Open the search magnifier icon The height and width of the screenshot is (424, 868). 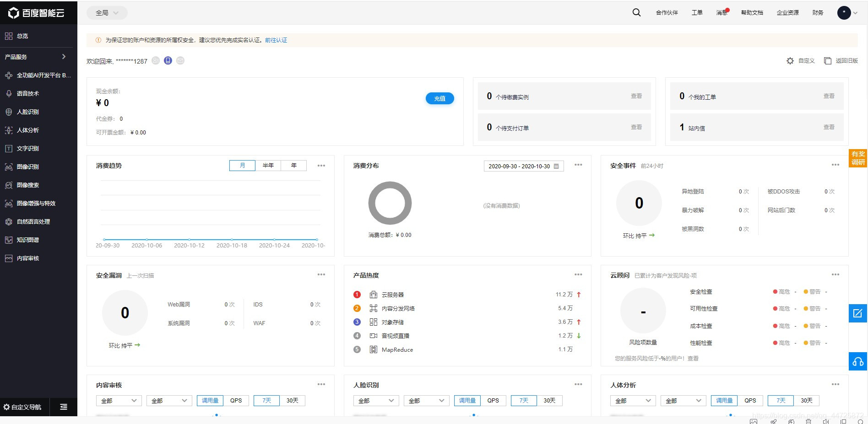[x=636, y=12]
